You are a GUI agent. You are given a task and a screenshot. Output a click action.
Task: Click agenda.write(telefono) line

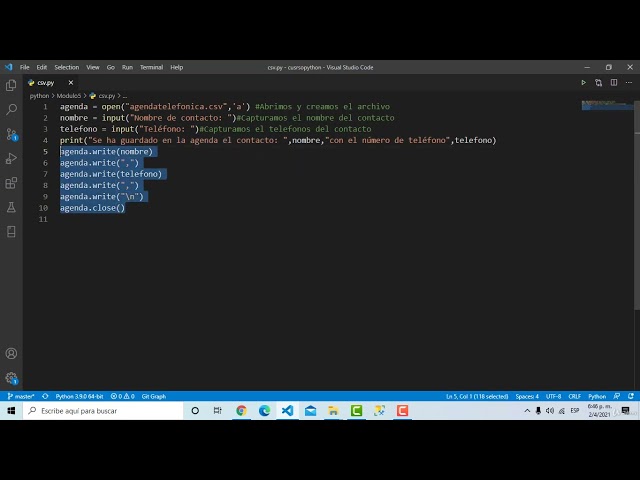click(111, 174)
